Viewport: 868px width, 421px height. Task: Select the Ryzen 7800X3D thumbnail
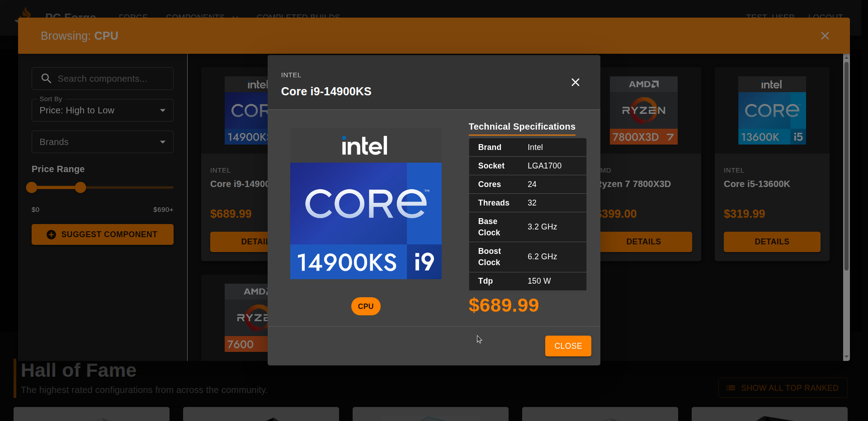[643, 110]
